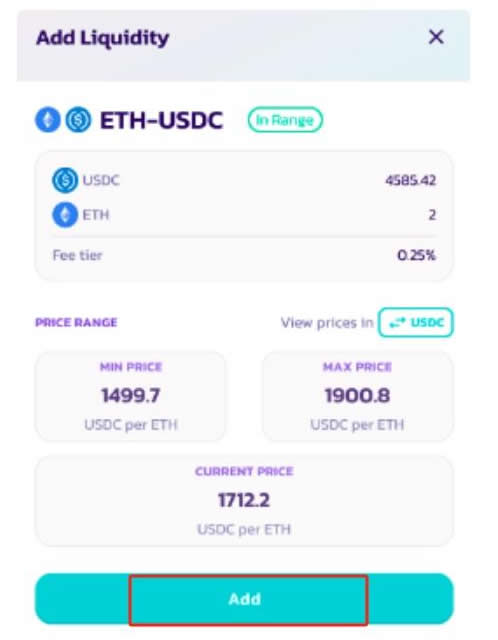The height and width of the screenshot is (640, 498).
Task: Click the ETH token icon in details card
Action: click(65, 215)
